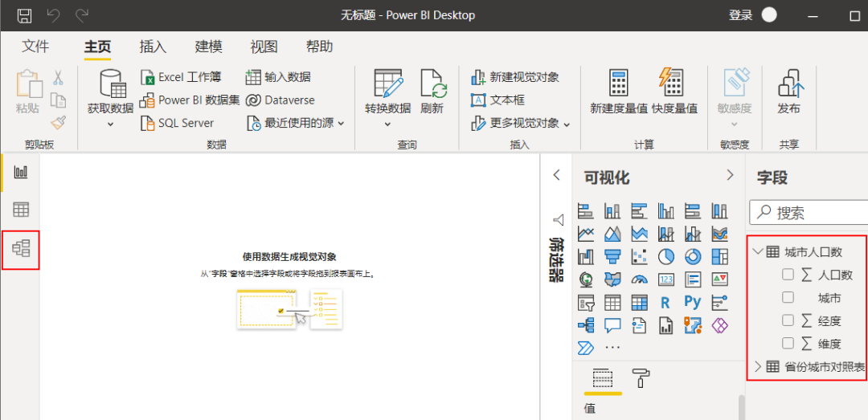
Task: Insert a pie chart visual
Action: tap(666, 256)
